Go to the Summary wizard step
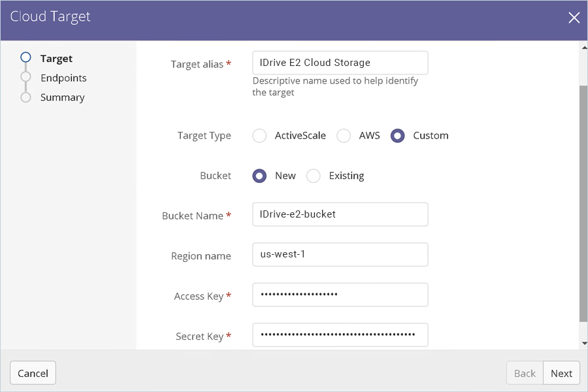Screen dimensions: 588x392 62,97
